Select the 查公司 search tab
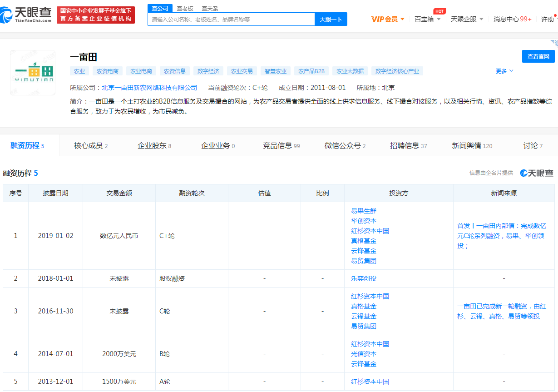The image size is (558, 392). click(x=160, y=9)
